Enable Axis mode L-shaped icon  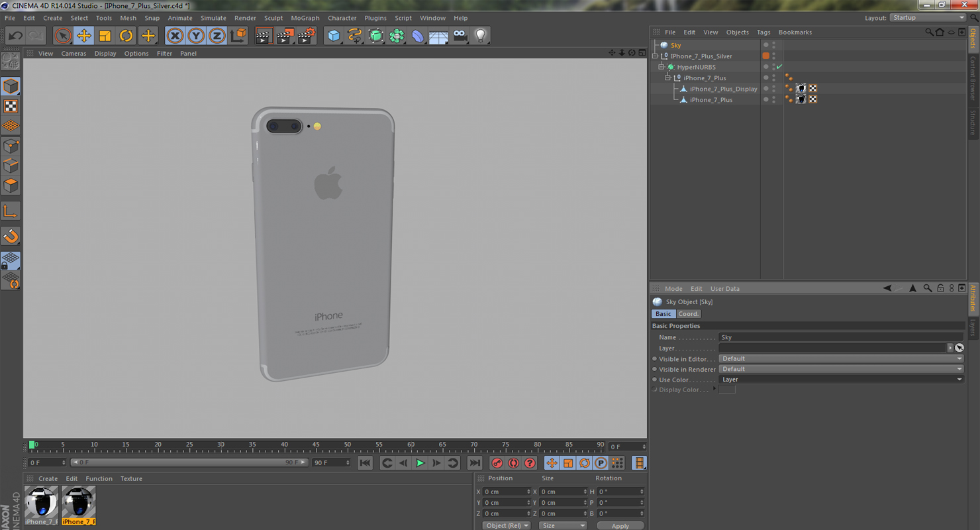click(11, 211)
